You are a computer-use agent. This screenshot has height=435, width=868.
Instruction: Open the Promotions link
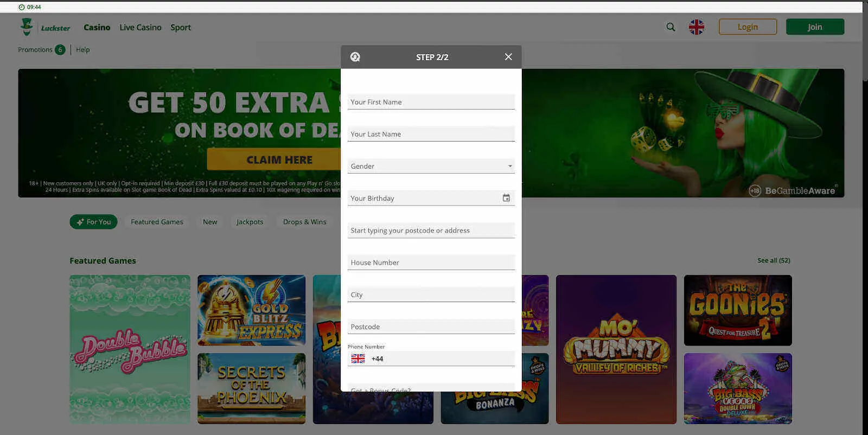coord(35,50)
